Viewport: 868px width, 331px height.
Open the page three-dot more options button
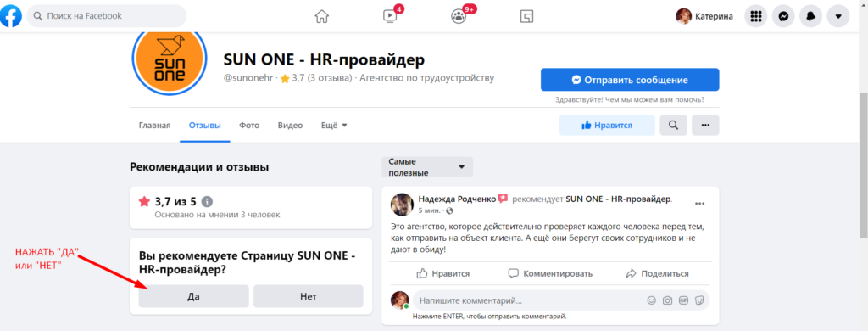pos(705,126)
